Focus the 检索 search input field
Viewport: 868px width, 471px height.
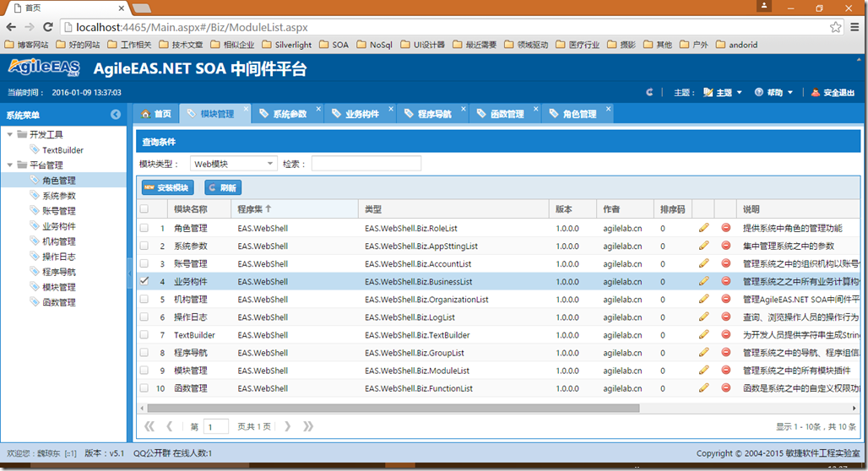[366, 164]
